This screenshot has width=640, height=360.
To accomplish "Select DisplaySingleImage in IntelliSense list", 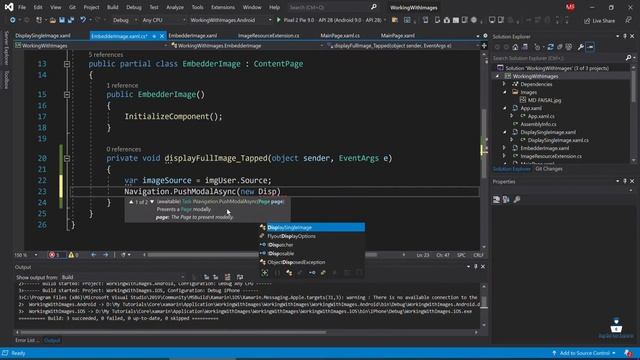I will [311, 228].
